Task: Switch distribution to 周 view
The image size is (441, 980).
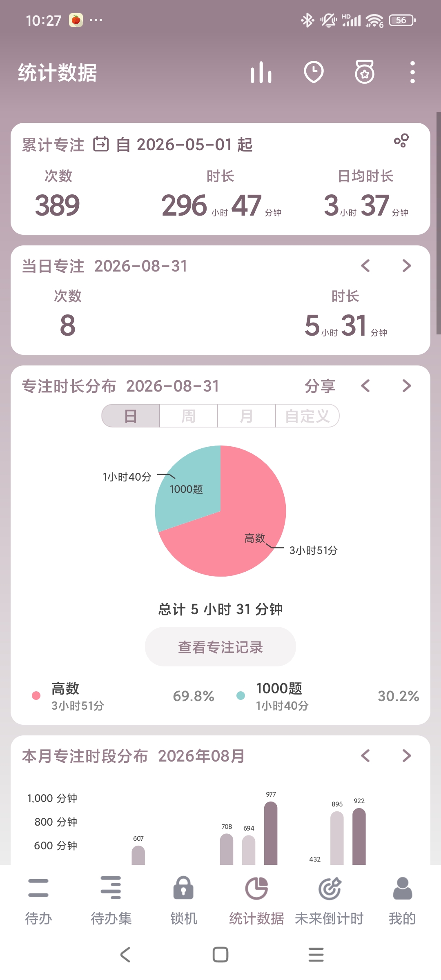Action: pos(189,416)
